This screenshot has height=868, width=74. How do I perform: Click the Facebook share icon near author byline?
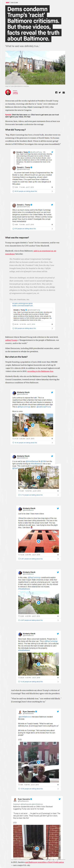click(56, 92)
